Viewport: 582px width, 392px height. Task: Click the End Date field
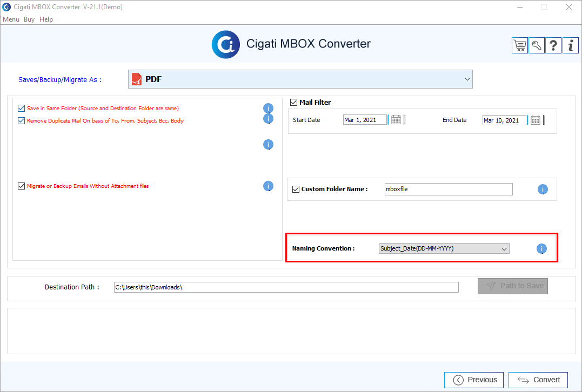point(504,120)
